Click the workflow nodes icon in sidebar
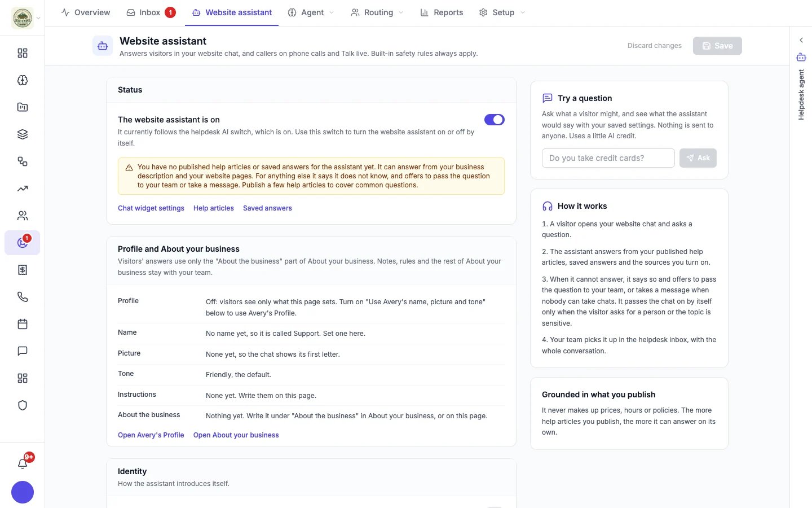 (23, 161)
